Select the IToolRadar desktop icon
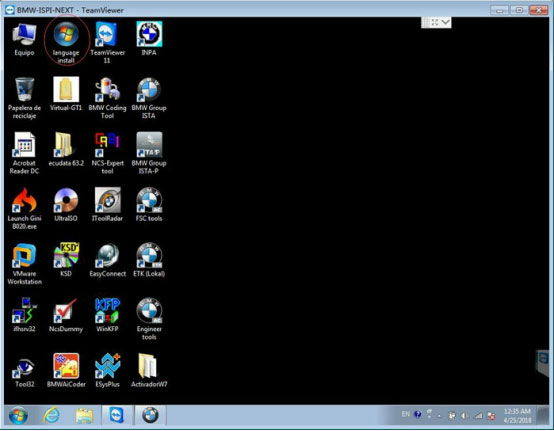554x431 pixels. click(x=107, y=205)
